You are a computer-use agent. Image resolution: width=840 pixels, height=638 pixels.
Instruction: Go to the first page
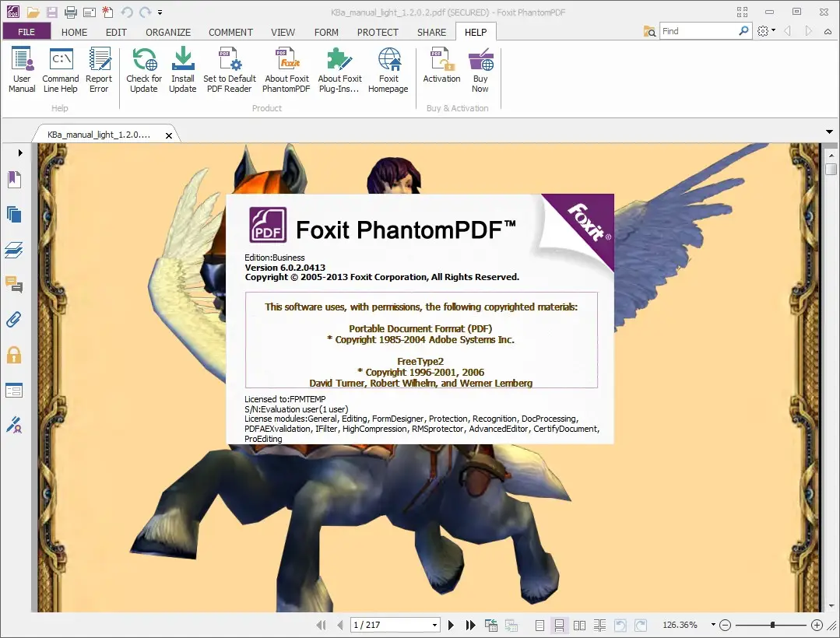coord(321,625)
